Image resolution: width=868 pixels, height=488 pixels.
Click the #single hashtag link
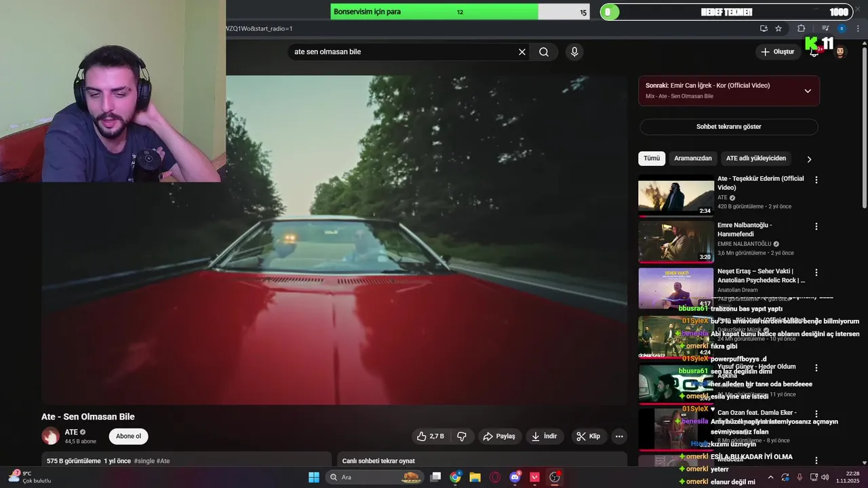(x=144, y=461)
